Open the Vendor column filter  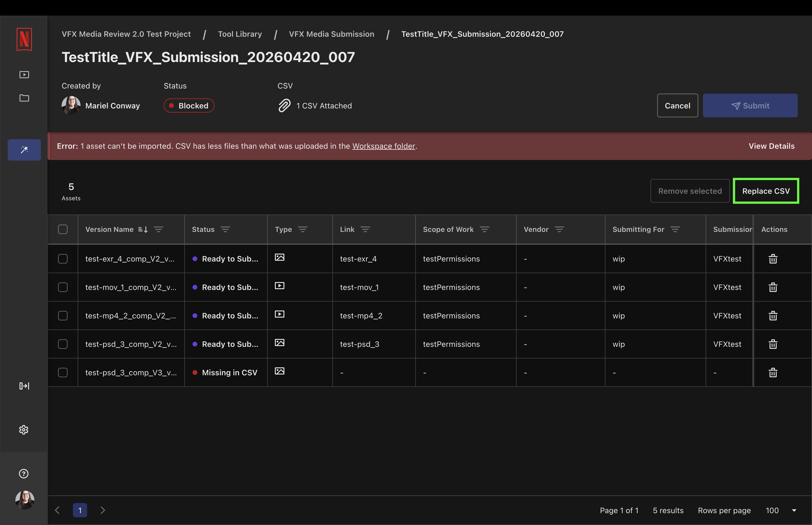559,230
